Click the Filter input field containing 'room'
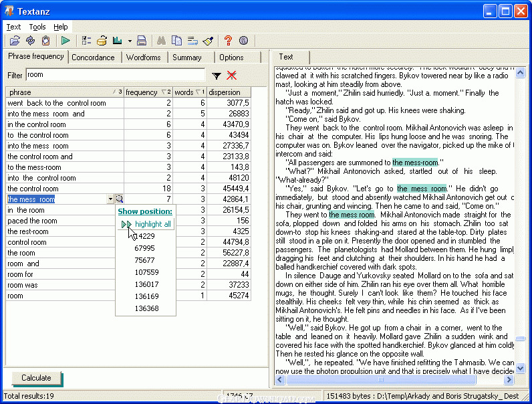Screen dimensions: 532x404 tap(116, 75)
